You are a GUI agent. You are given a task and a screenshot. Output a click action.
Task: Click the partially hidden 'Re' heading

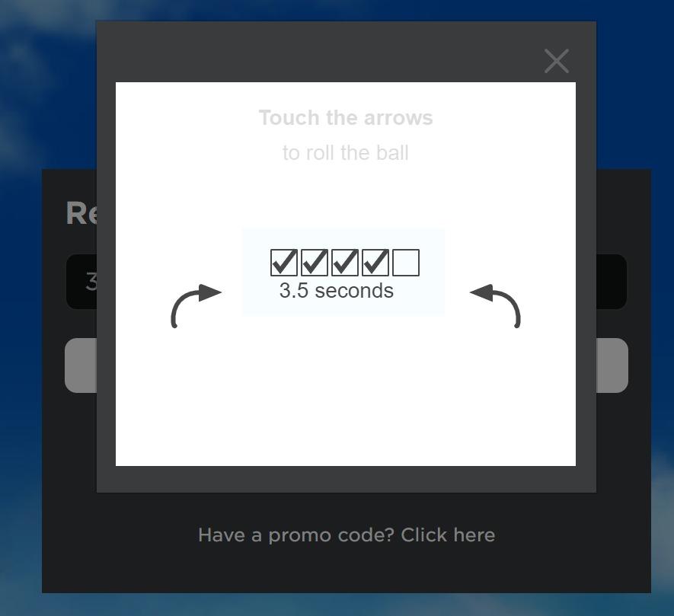(81, 213)
